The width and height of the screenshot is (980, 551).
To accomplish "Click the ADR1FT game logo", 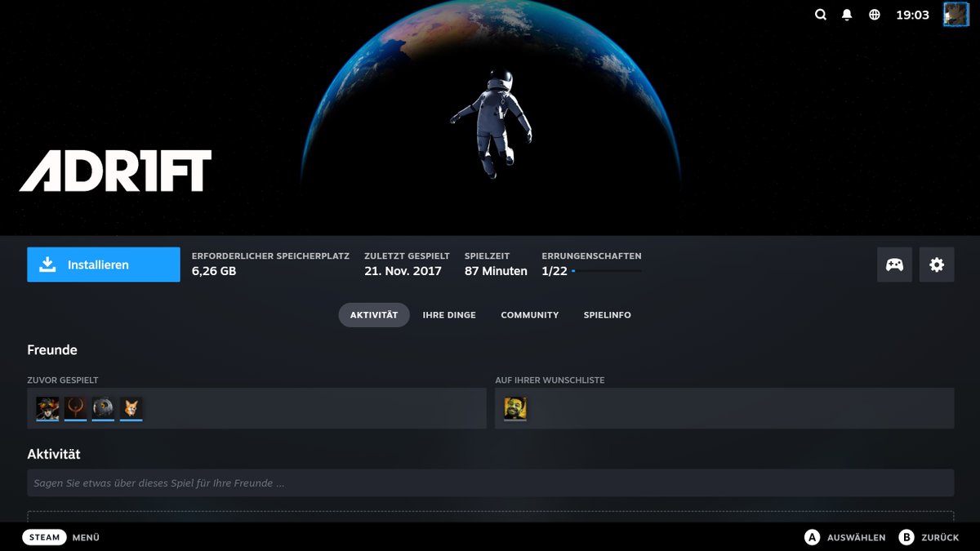I will pyautogui.click(x=115, y=171).
